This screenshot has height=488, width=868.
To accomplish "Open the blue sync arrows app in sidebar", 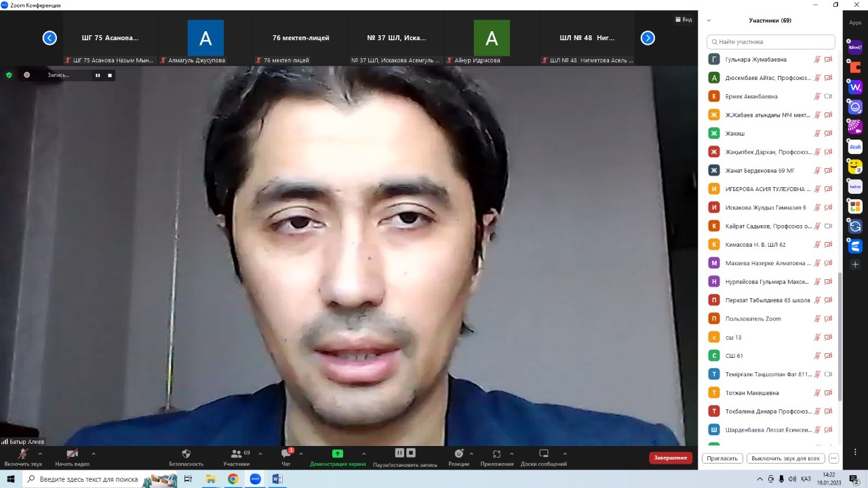I will tap(855, 226).
